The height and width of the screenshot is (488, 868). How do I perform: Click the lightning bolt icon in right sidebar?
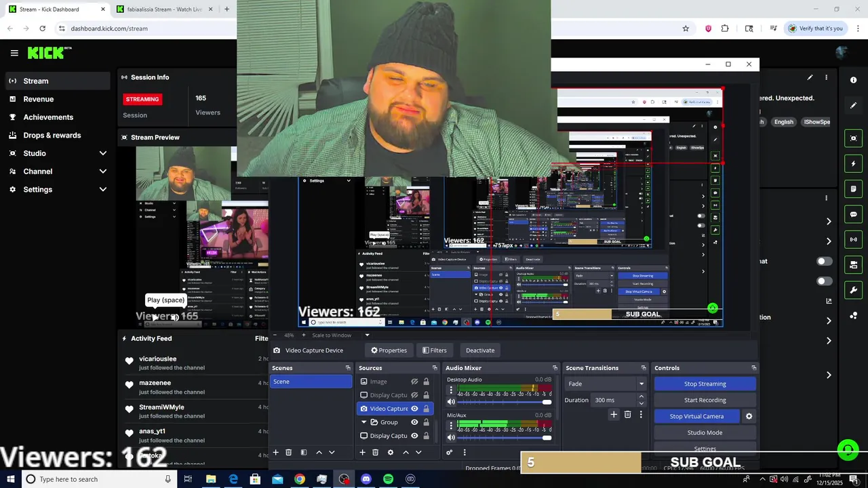pyautogui.click(x=853, y=164)
